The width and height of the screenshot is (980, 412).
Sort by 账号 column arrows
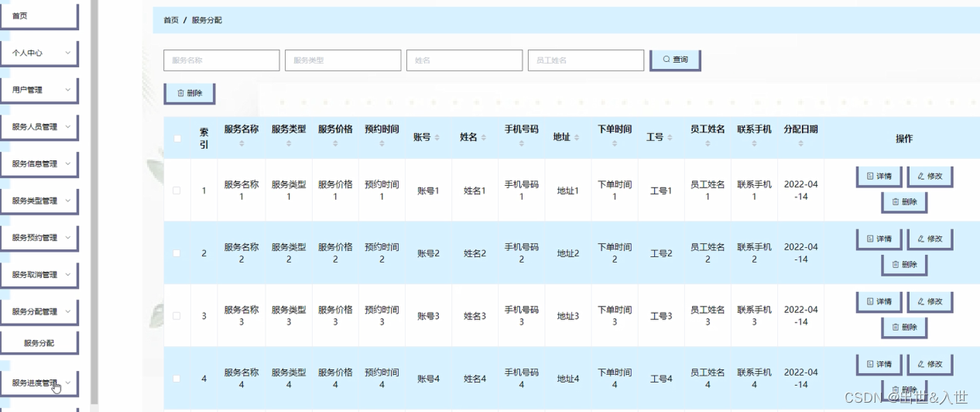[x=437, y=138]
